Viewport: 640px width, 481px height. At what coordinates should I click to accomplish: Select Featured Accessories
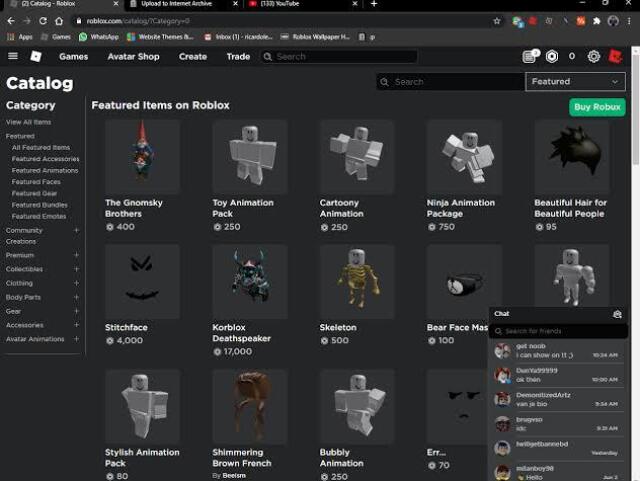click(x=45, y=159)
